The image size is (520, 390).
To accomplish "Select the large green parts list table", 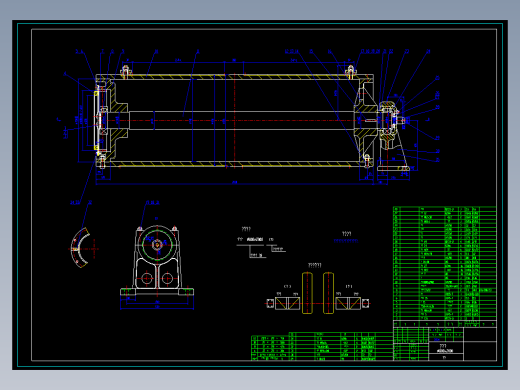I will point(445,264).
